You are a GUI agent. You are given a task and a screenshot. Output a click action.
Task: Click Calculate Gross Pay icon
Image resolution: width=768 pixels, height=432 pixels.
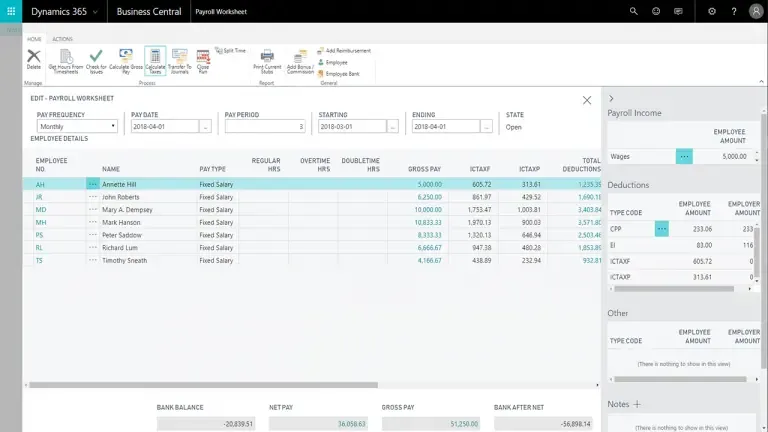125,60
